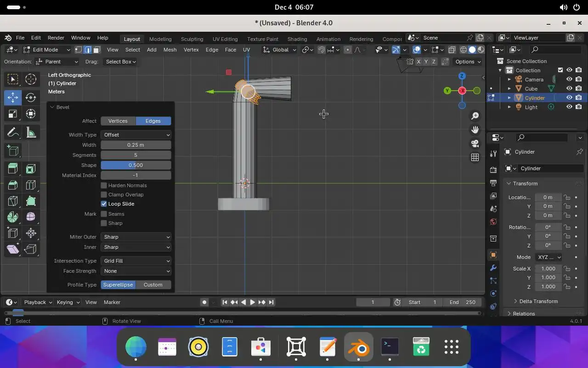Screen dimensions: 588x368
Task: Click the Segments value field
Action: [x=136, y=155]
